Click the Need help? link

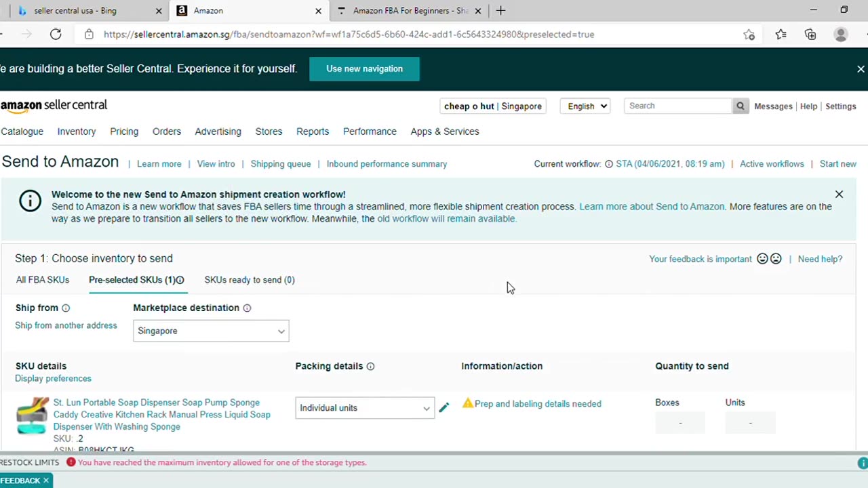820,259
